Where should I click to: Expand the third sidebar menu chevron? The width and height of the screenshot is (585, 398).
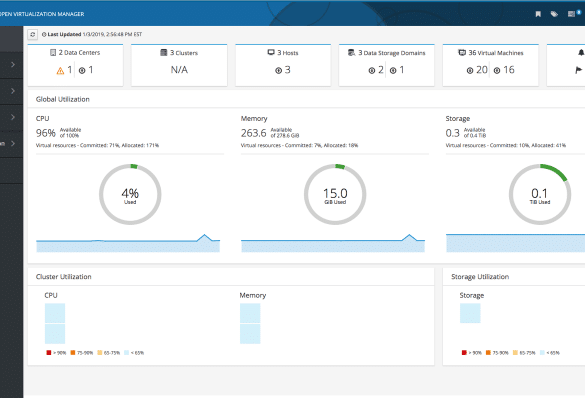coord(13,117)
